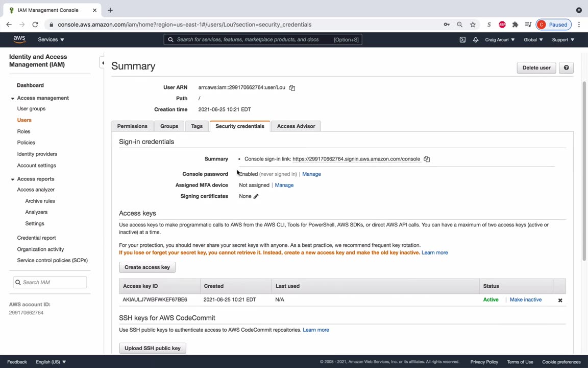Open Dashboard in IAM sidebar
This screenshot has height=368, width=588.
[x=31, y=85]
